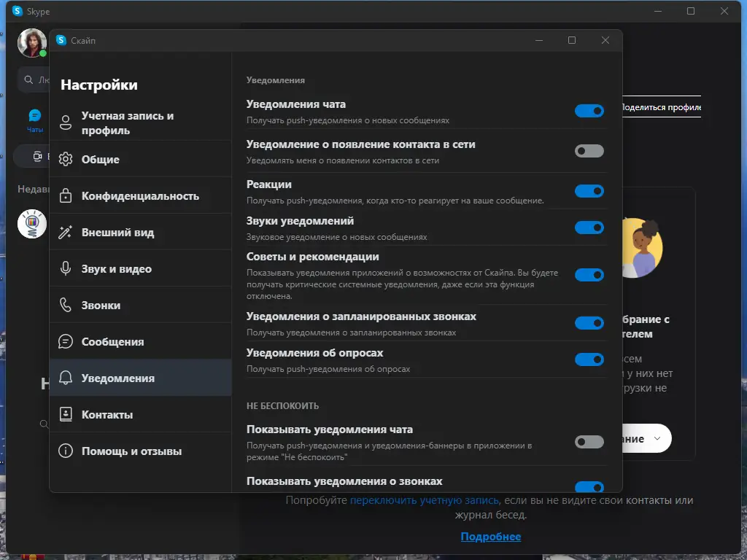
Task: Click the chat bubble icon for Сообщения
Action: [x=66, y=341]
